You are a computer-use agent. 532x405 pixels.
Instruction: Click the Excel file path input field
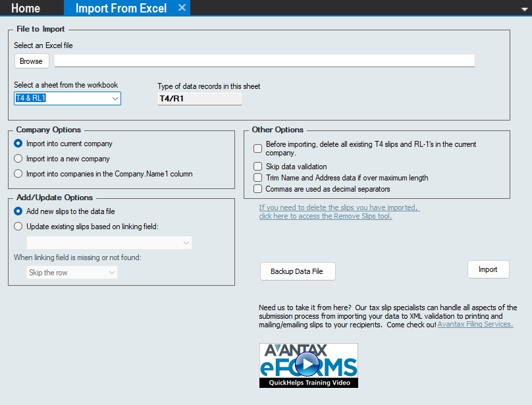264,61
